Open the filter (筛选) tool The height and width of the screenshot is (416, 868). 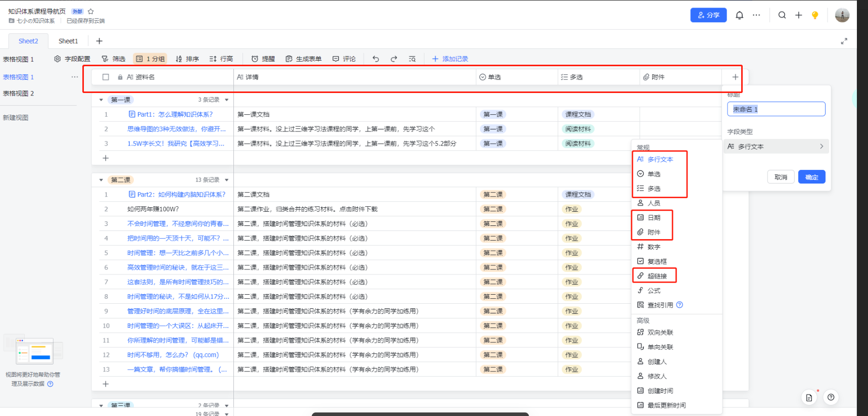(113, 59)
